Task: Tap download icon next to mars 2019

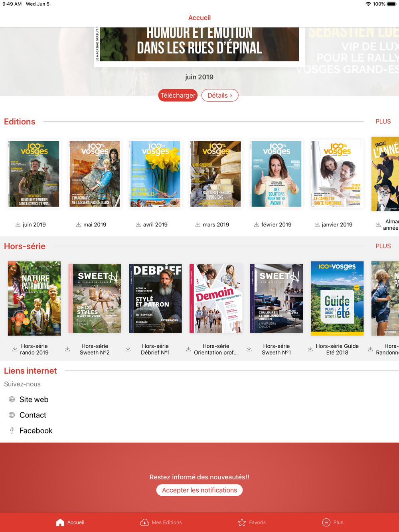Action: (x=198, y=225)
